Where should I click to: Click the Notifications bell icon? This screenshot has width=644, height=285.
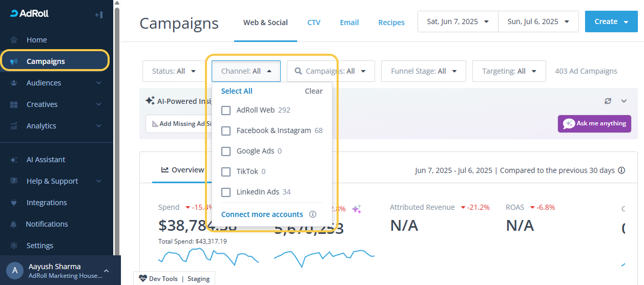(x=14, y=224)
